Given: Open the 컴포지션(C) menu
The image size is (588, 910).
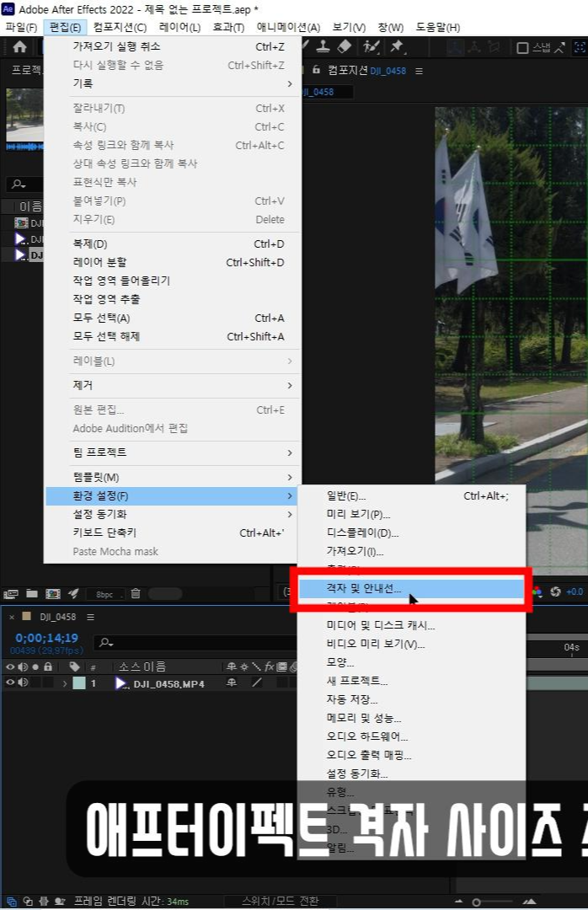Looking at the screenshot, I should click(x=120, y=27).
